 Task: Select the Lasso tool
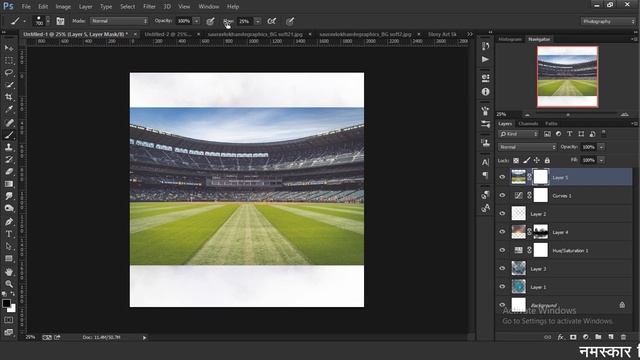[x=9, y=73]
